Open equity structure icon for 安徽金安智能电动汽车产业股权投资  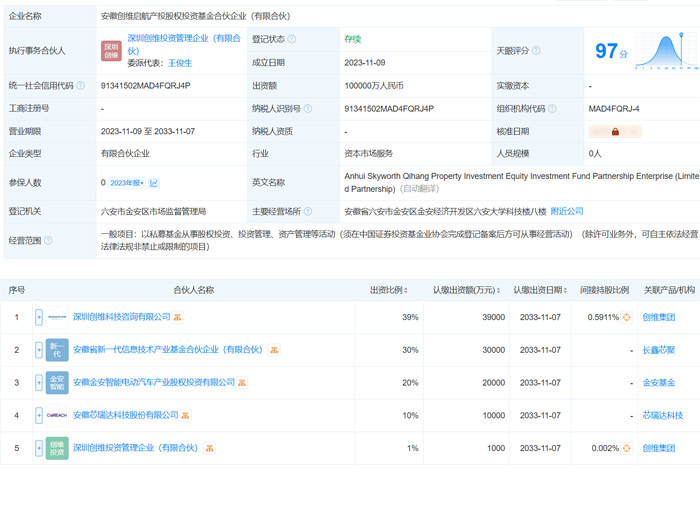(x=242, y=383)
